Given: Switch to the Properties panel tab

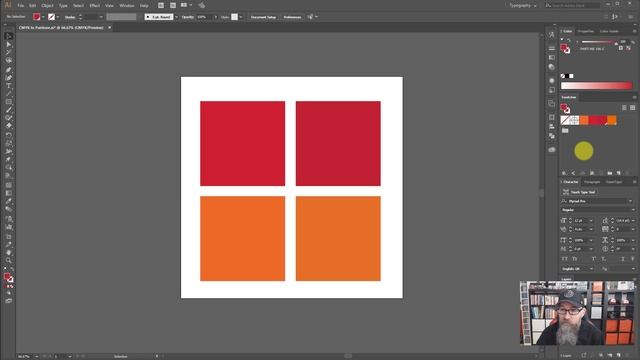Looking at the screenshot, I should pyautogui.click(x=585, y=31).
